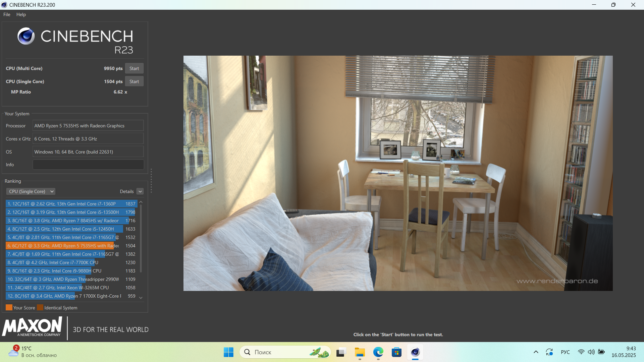Select ranking row AMD Ryzen 7 8845HS

(x=71, y=221)
